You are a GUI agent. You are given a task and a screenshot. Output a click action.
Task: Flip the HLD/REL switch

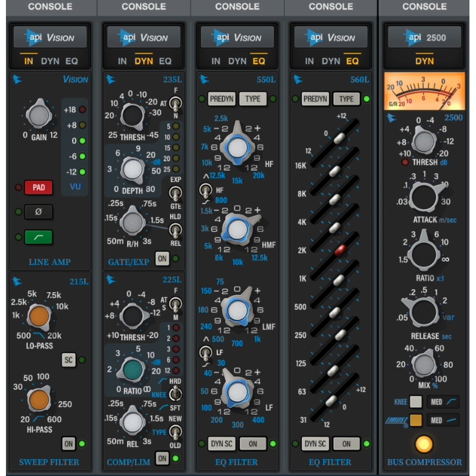[x=176, y=230]
